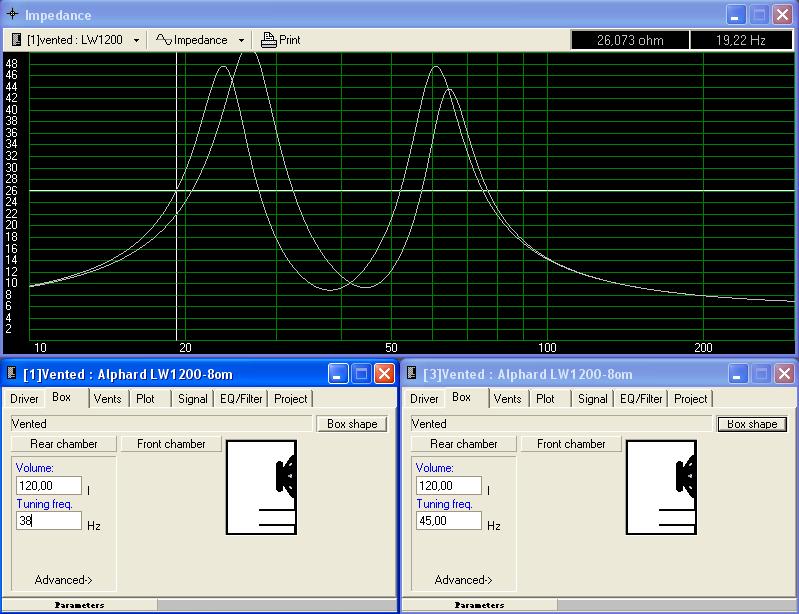Open EQ/Filter tab in [3]Vented window

[x=641, y=398]
